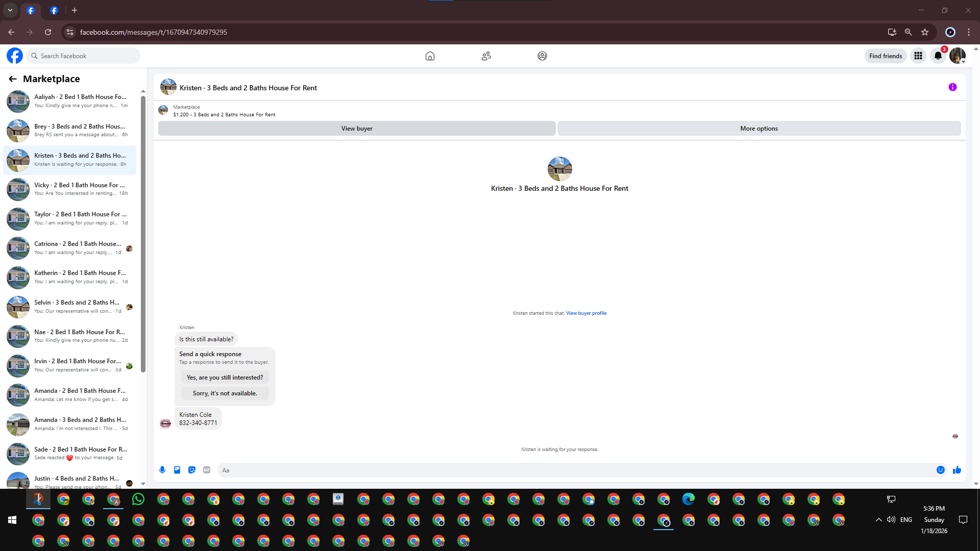Image resolution: width=980 pixels, height=551 pixels.
Task: Attach a photo using the image icon
Action: [177, 470]
